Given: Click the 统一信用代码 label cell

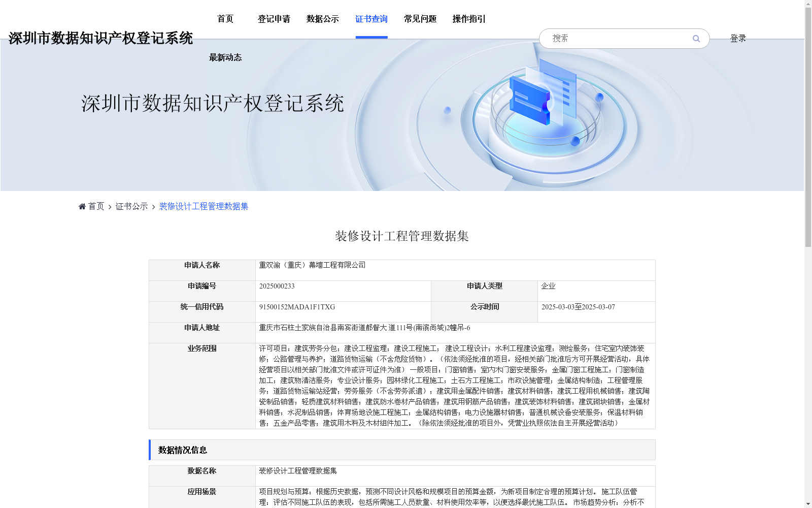Looking at the screenshot, I should tap(202, 312).
